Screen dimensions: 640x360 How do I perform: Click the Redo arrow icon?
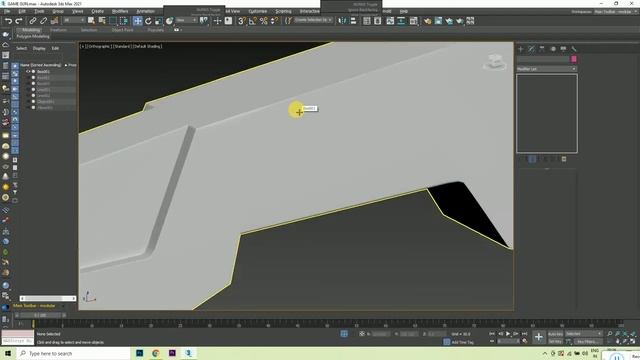click(x=19, y=21)
